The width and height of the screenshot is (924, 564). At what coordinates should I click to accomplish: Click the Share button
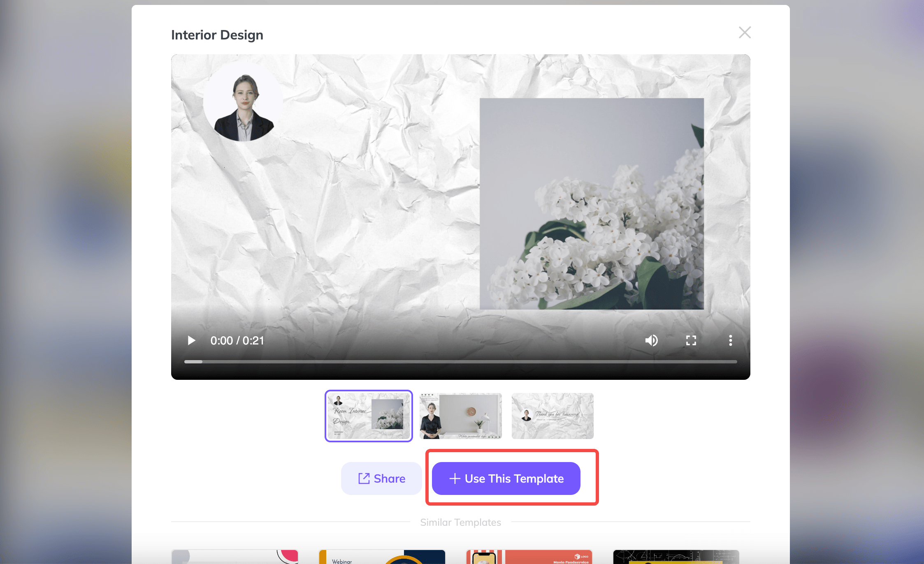381,478
